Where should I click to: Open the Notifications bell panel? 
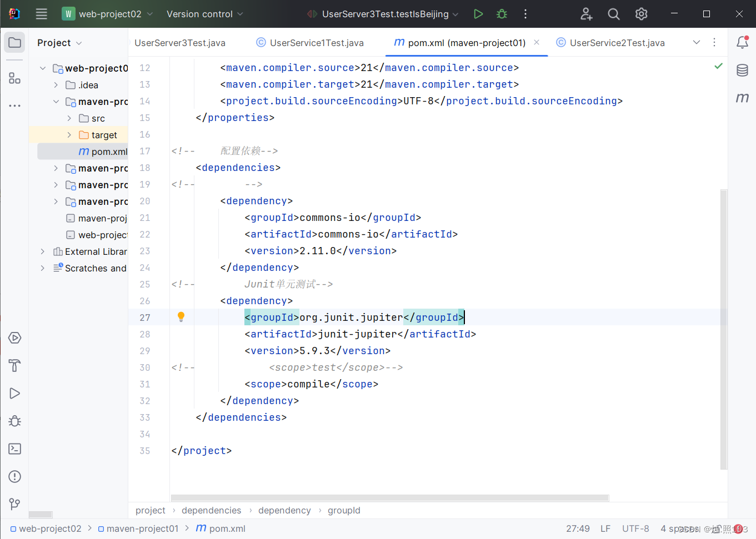743,42
